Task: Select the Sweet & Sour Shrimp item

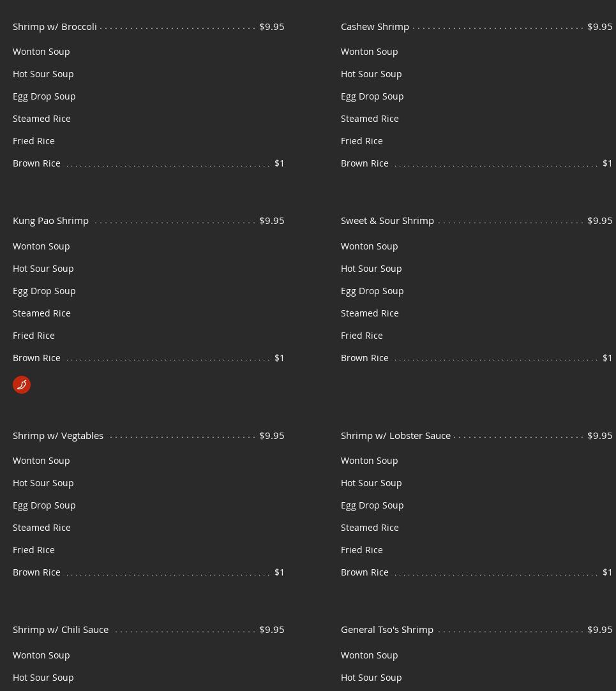Action: pyautogui.click(x=387, y=221)
